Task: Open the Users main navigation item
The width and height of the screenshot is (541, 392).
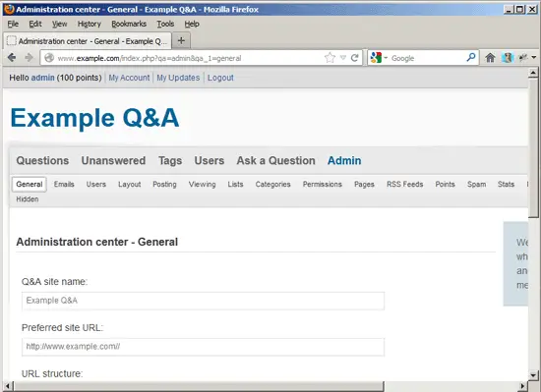Action: 210,160
